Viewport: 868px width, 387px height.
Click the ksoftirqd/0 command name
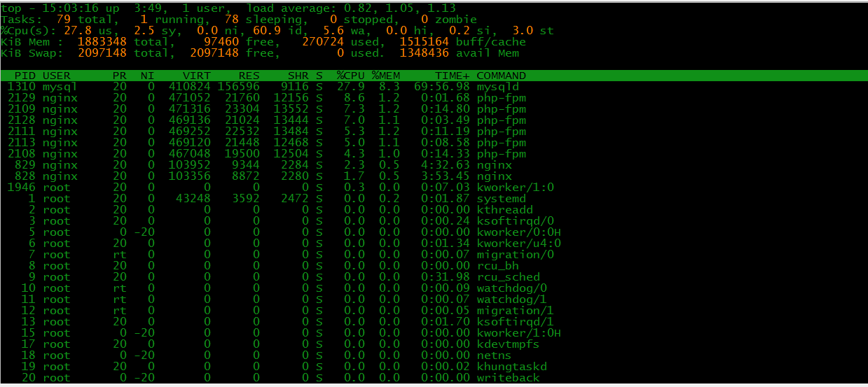coord(515,221)
